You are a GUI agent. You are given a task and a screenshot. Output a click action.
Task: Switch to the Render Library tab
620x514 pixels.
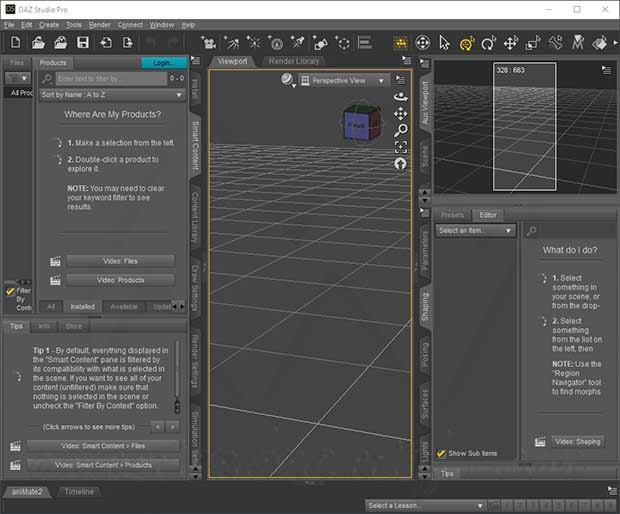click(293, 61)
